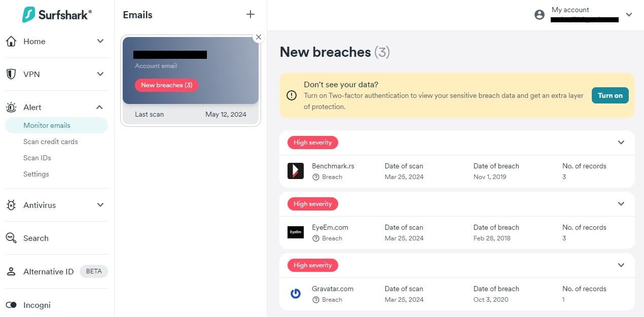Open Scan IDs in the Alert menu
The image size is (644, 317).
pos(37,158)
